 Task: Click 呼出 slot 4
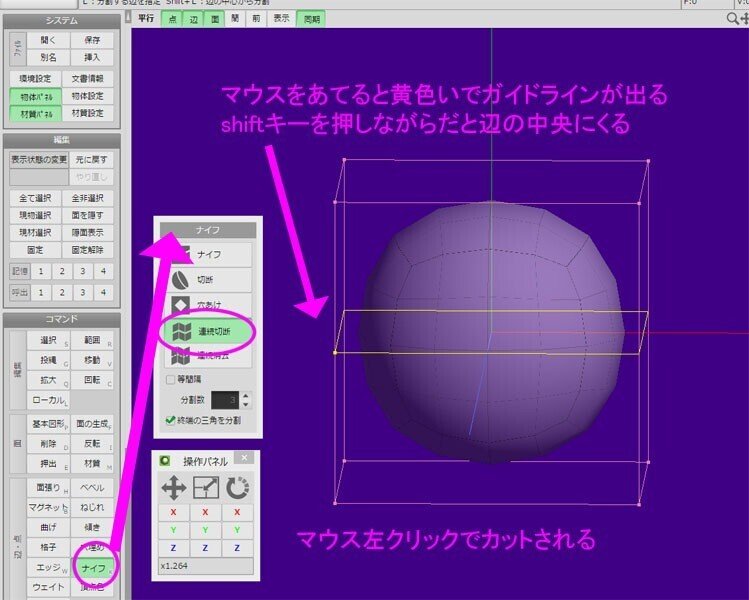(103, 292)
